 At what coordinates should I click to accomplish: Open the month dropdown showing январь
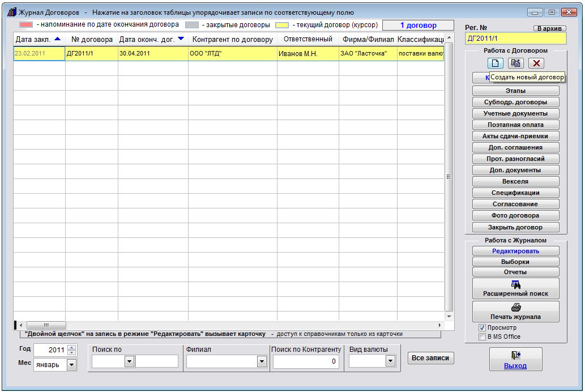[x=71, y=365]
